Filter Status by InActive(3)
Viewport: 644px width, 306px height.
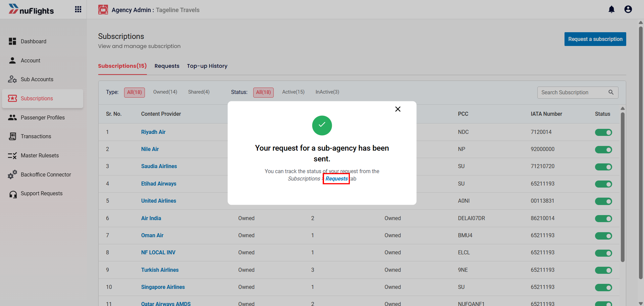coord(327,92)
